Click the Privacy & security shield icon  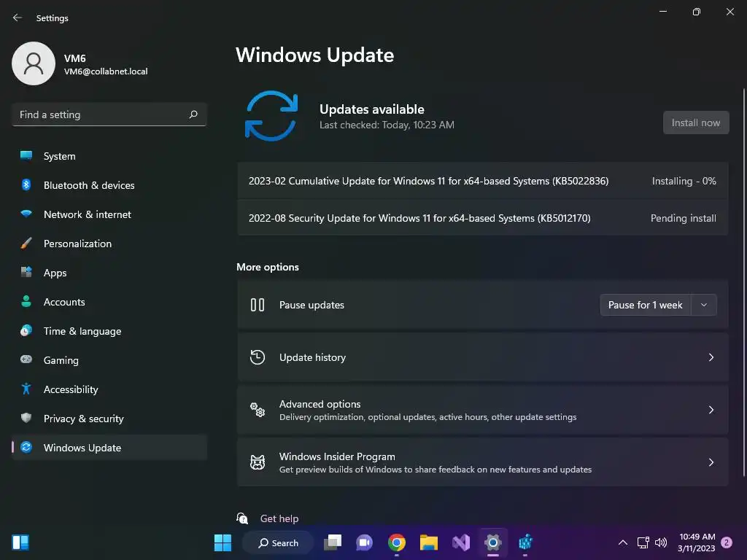point(26,418)
